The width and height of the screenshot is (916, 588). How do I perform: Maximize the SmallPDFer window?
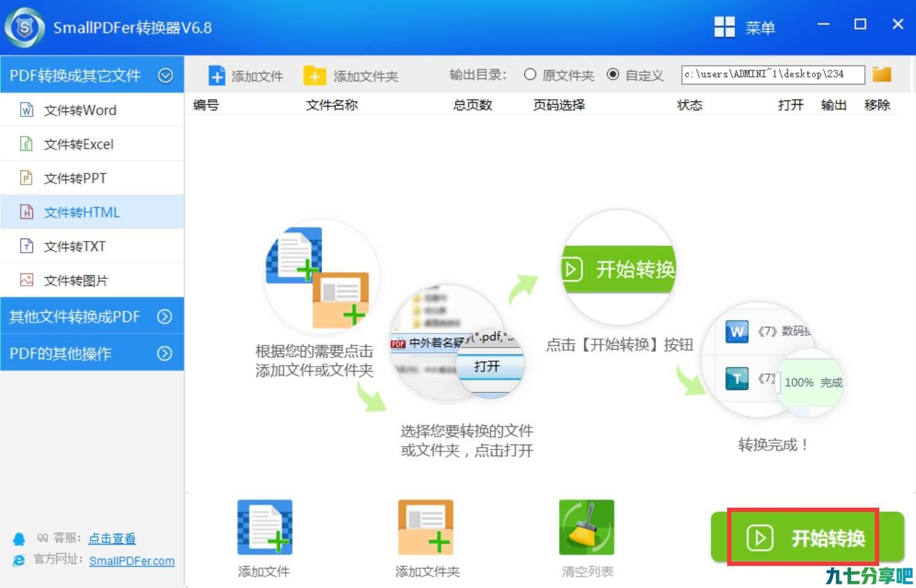tap(860, 25)
